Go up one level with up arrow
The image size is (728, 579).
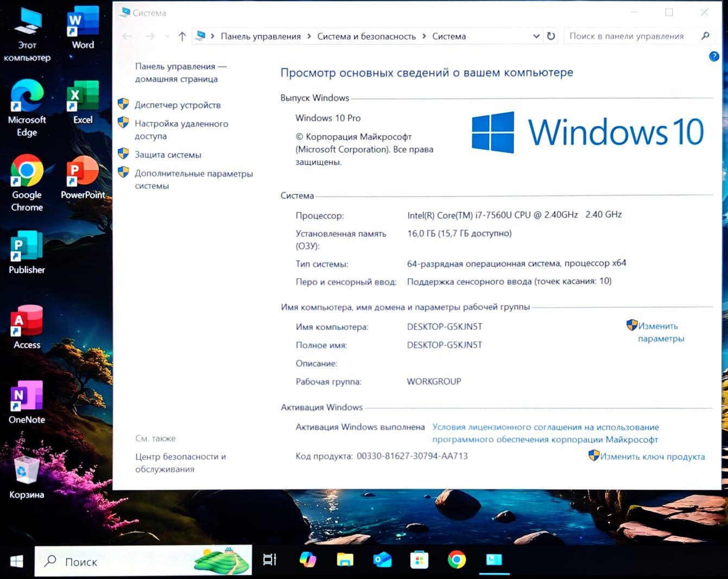click(x=182, y=36)
